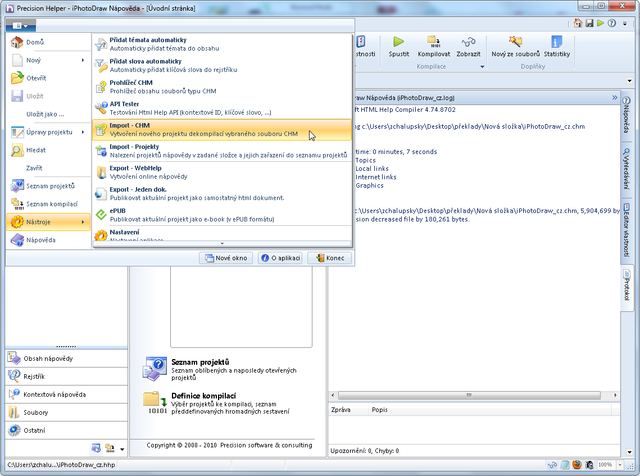
Task: Open Soubory navigation pane
Action: 66,412
